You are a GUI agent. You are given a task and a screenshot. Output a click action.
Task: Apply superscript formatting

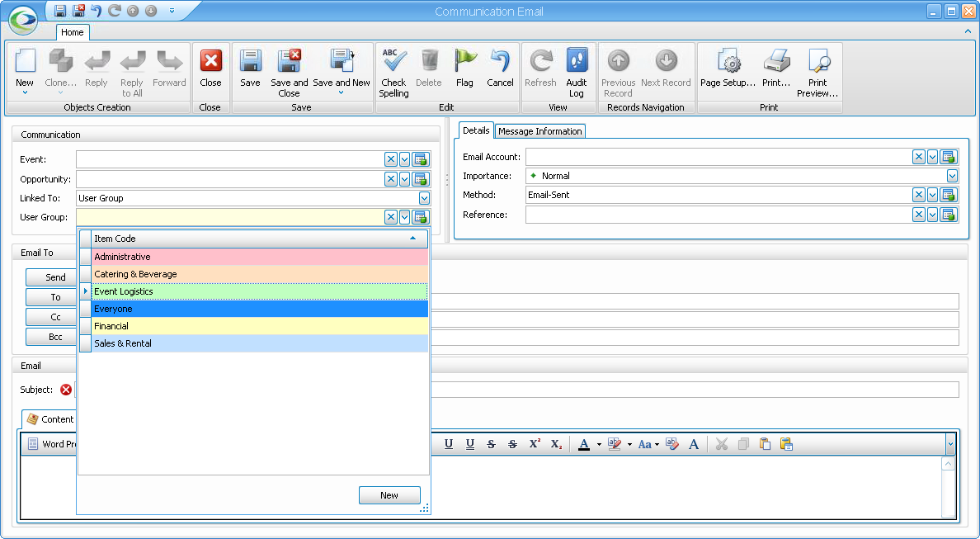[535, 444]
